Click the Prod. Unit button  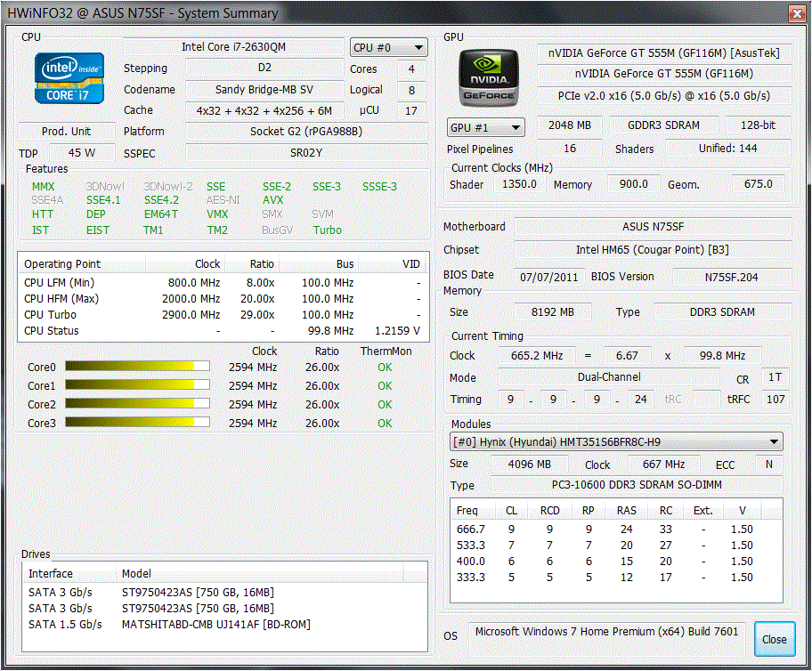66,132
